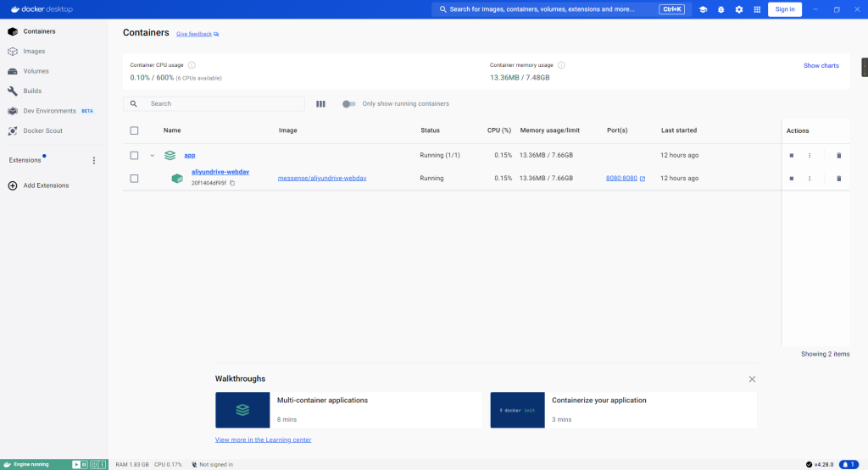Viewport: 868px width, 470px height.
Task: Click the RAM 1.83 GB status entry
Action: point(132,464)
